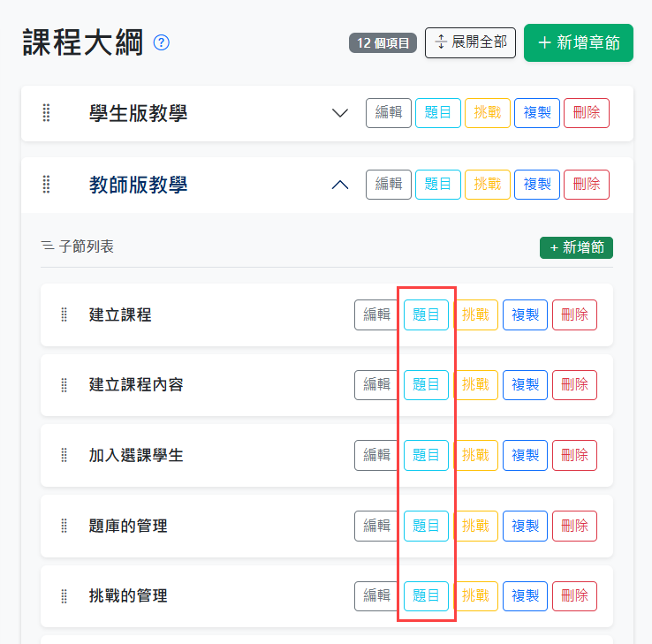Click drag handle next to 加入選課學生

[64, 455]
